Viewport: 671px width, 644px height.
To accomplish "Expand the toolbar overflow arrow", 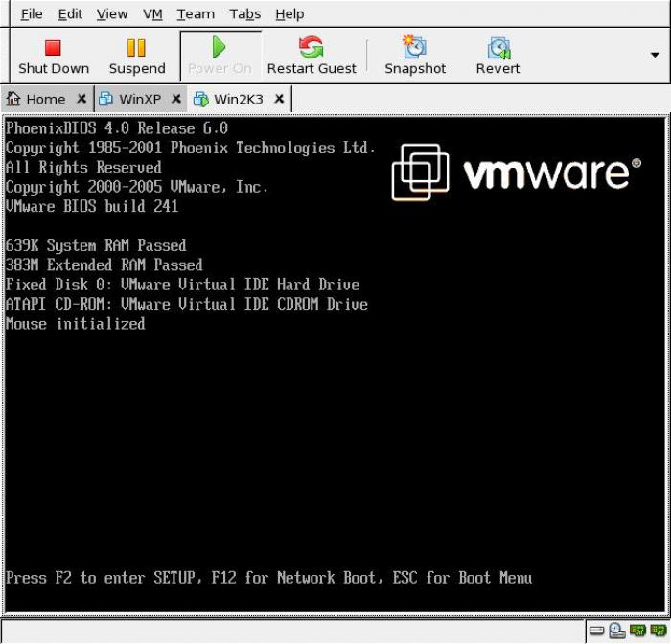I will pos(655,55).
